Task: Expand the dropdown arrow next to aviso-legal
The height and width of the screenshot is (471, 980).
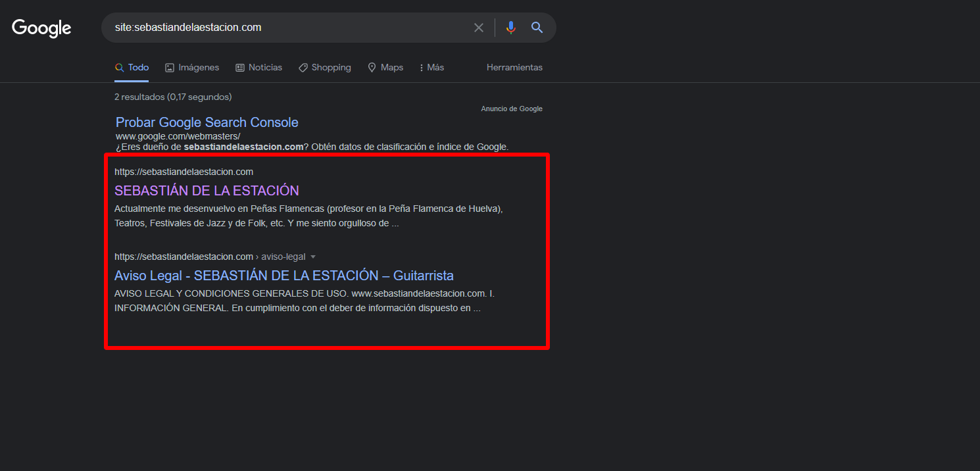Action: coord(313,257)
